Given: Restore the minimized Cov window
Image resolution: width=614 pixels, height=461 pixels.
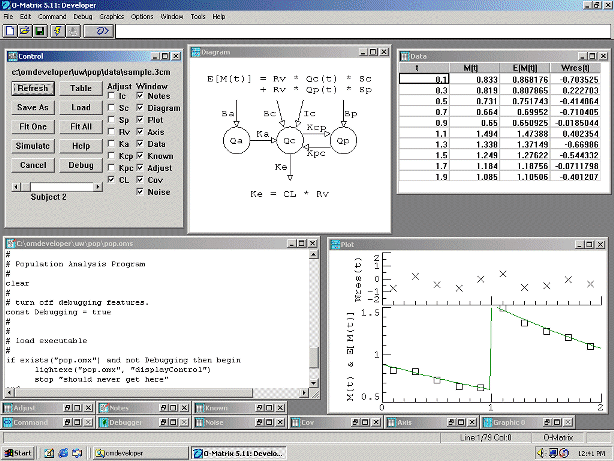Looking at the screenshot, I should tap(355, 422).
